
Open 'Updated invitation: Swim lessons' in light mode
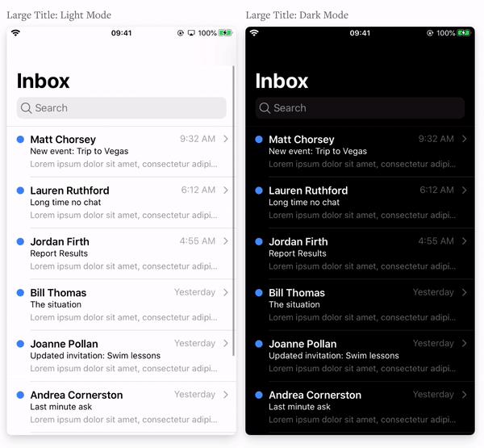pos(95,356)
